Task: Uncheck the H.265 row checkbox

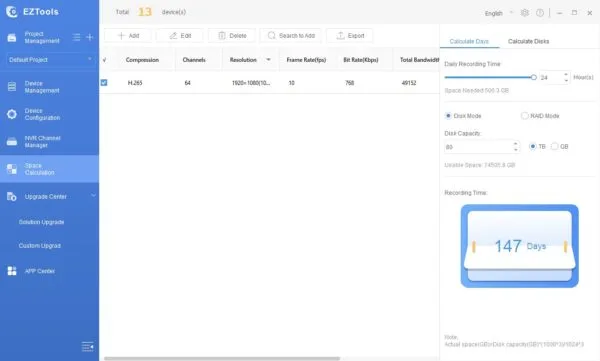Action: [104, 83]
